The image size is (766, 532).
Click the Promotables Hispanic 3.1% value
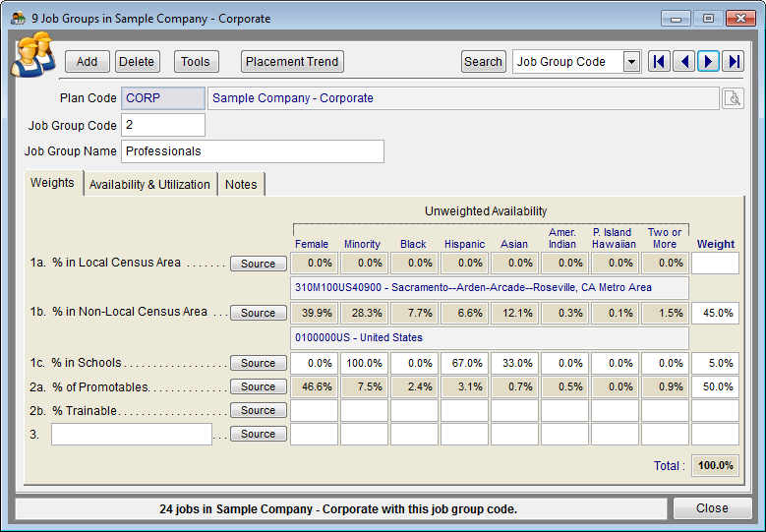tap(464, 386)
